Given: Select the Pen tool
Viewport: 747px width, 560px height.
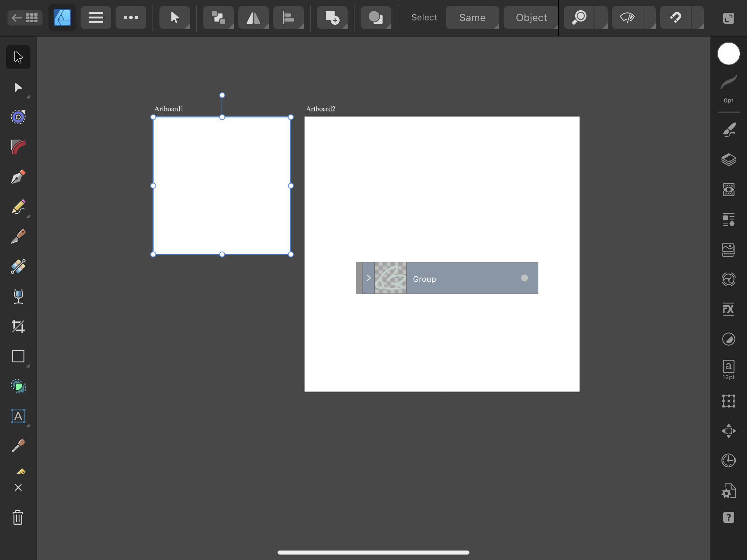Looking at the screenshot, I should coord(18,177).
